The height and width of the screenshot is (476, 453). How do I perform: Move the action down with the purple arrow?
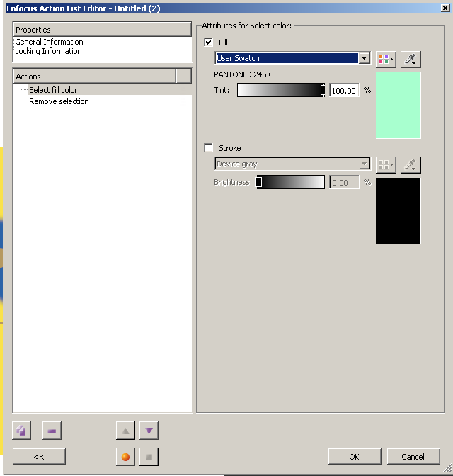click(x=149, y=431)
